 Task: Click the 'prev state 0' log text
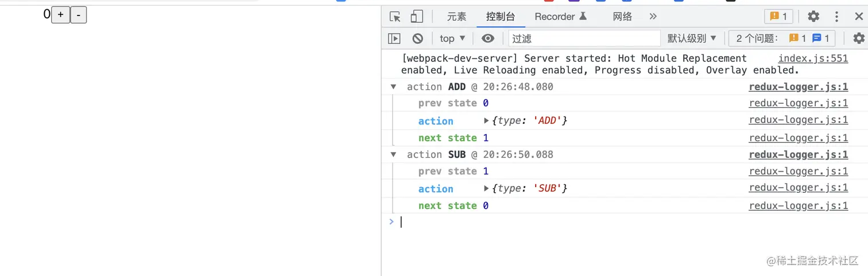(454, 103)
